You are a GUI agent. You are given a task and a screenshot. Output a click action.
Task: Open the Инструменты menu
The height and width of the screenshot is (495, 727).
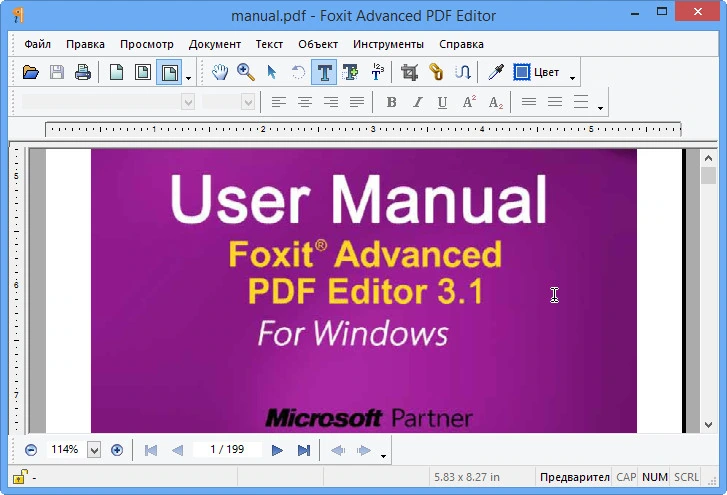point(388,44)
